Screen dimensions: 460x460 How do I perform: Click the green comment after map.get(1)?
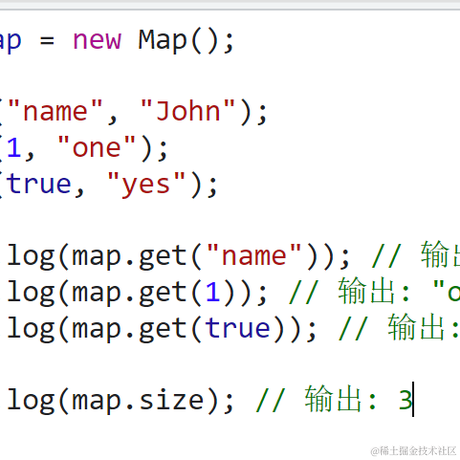tap(374, 292)
